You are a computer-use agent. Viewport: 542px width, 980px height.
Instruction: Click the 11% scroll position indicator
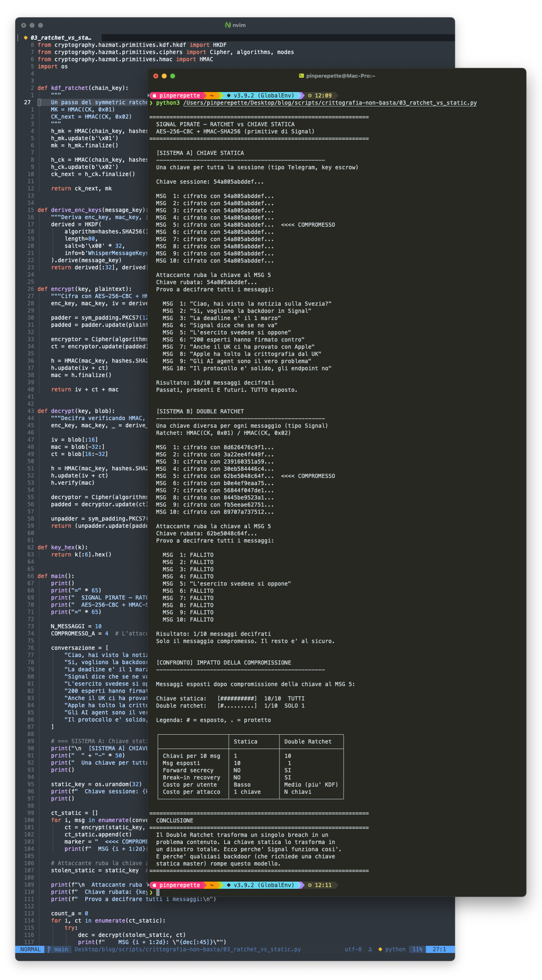[417, 949]
